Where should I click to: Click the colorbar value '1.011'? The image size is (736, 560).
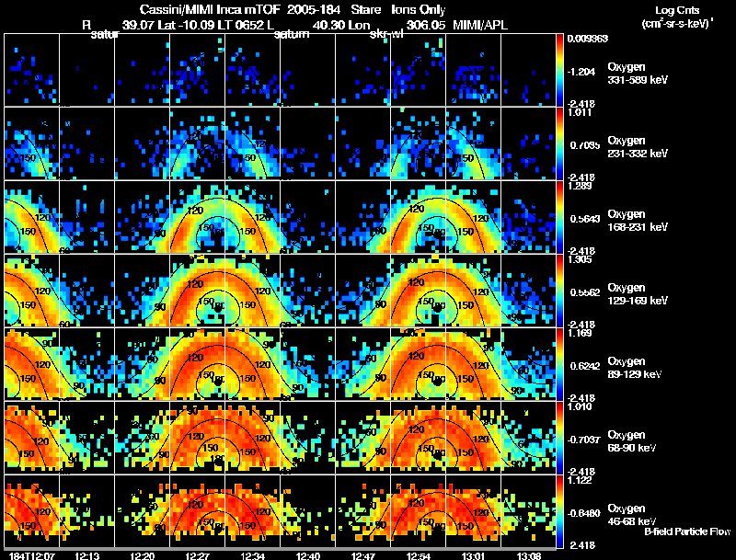[x=580, y=112]
